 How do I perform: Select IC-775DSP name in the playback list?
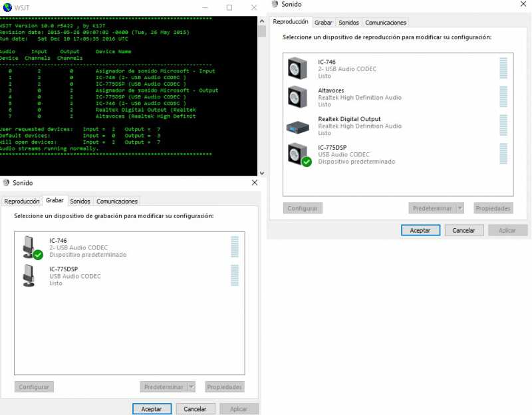tap(332, 147)
